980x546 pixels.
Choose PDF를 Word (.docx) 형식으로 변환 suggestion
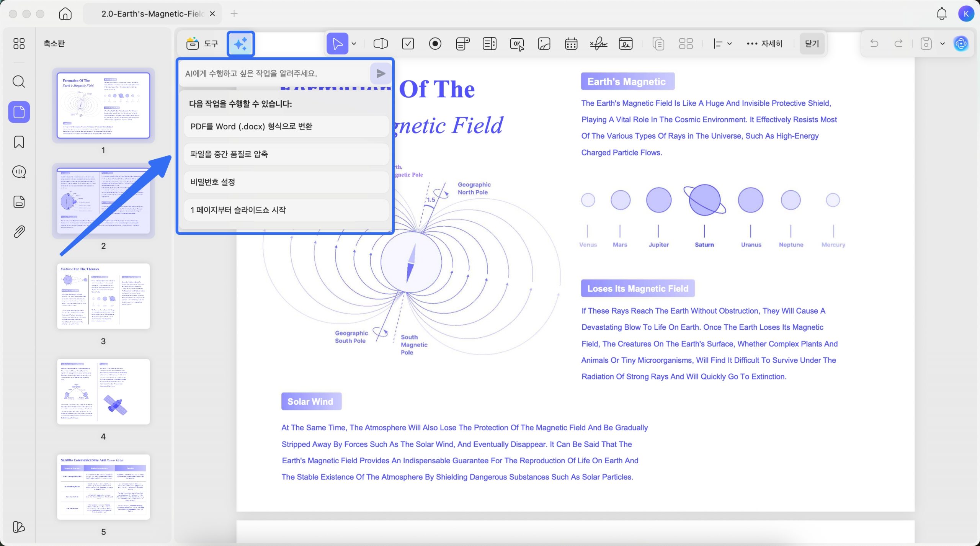tap(286, 126)
